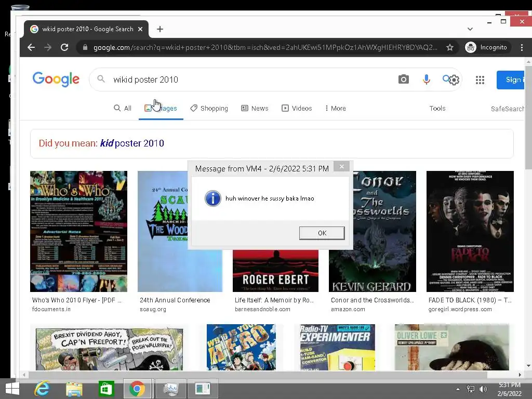Click the horizontal scrollbar right arrow
The height and width of the screenshot is (399, 532).
[x=520, y=375]
